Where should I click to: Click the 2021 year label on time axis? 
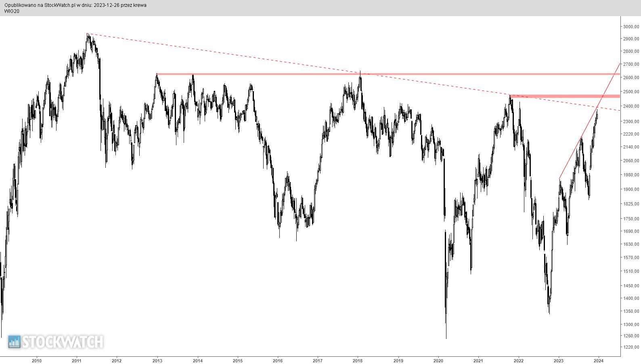click(x=478, y=361)
